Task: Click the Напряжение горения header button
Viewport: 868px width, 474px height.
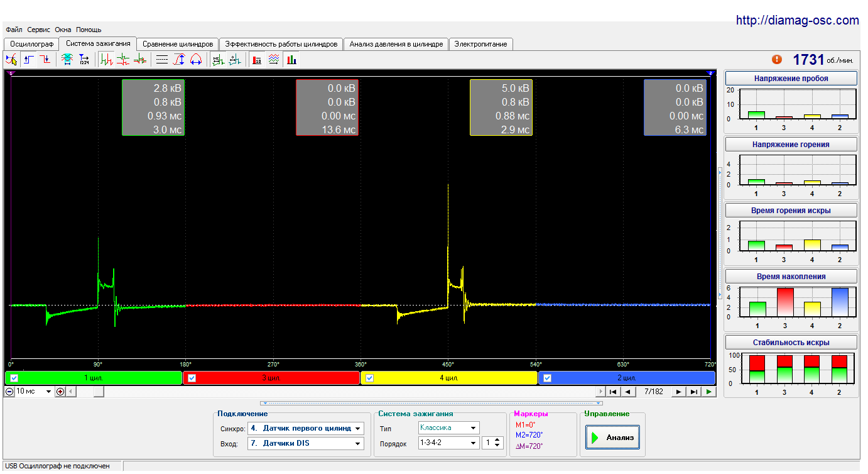Action: (791, 145)
